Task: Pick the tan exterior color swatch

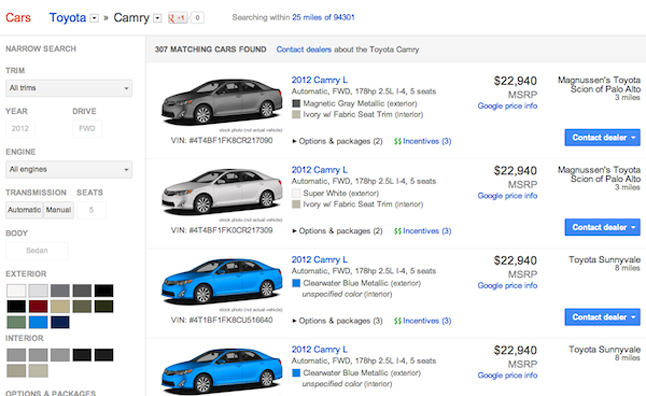Action: tap(60, 307)
